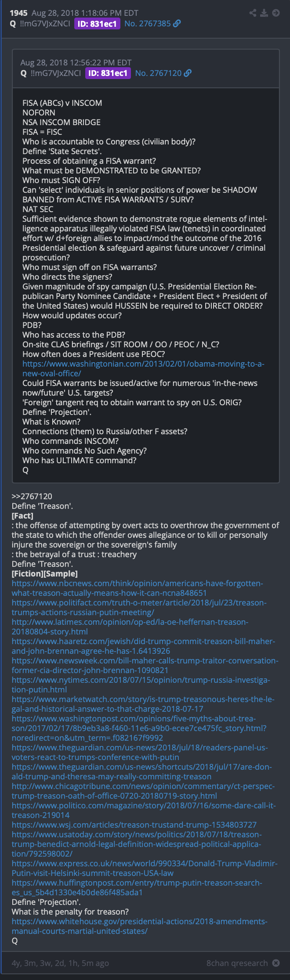
Task: Click the 8chan qresearch source label
Action: tap(237, 963)
